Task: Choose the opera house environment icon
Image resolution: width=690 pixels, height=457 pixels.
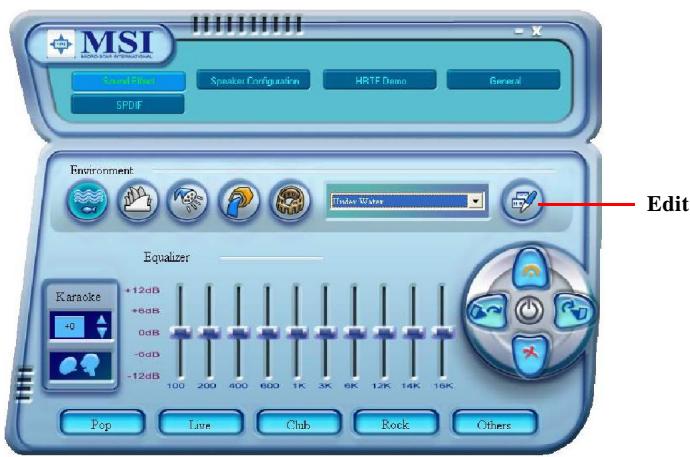Action: pos(138,201)
